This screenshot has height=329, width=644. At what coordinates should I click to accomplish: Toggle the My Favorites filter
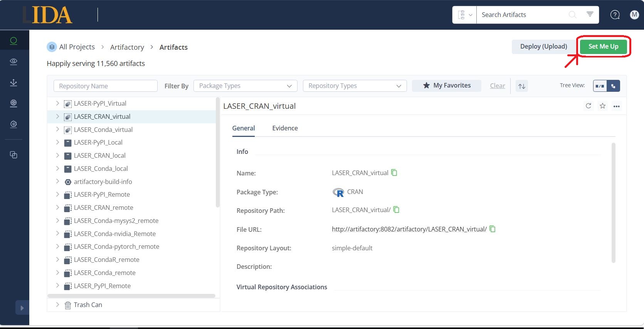click(447, 86)
